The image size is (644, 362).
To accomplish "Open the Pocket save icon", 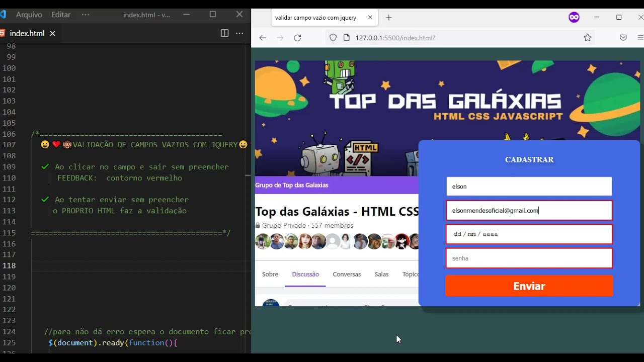I will (x=623, y=38).
